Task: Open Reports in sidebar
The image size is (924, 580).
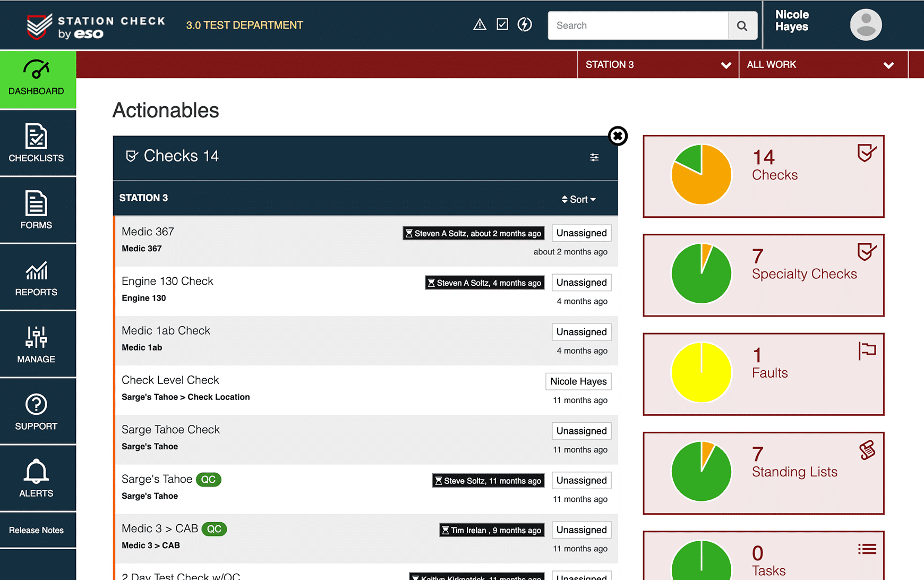Action: point(38,277)
